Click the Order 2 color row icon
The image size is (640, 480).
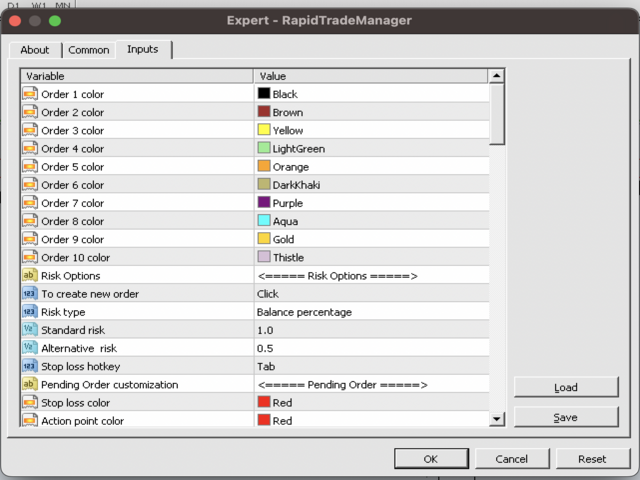click(x=30, y=112)
